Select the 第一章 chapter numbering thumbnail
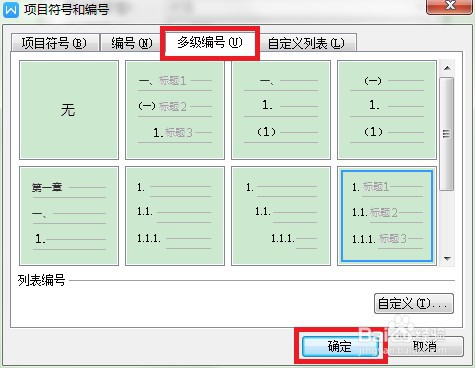The image size is (475, 368). click(69, 216)
